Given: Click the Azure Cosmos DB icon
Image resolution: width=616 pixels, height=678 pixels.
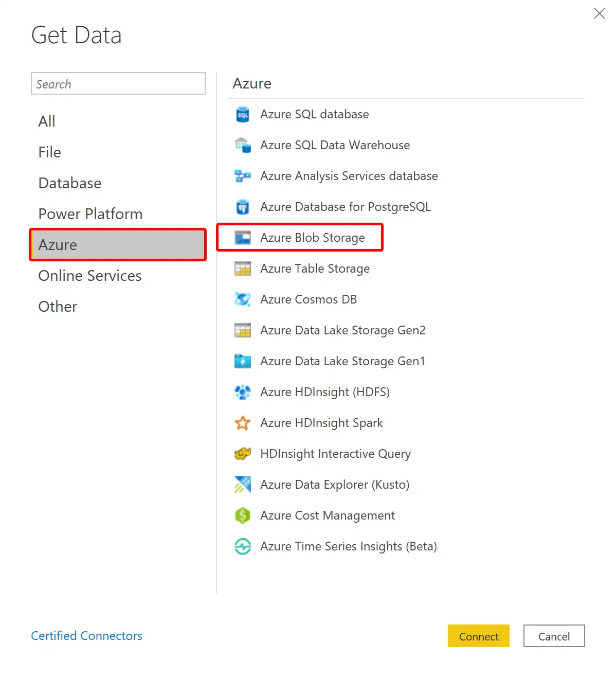Looking at the screenshot, I should (242, 299).
